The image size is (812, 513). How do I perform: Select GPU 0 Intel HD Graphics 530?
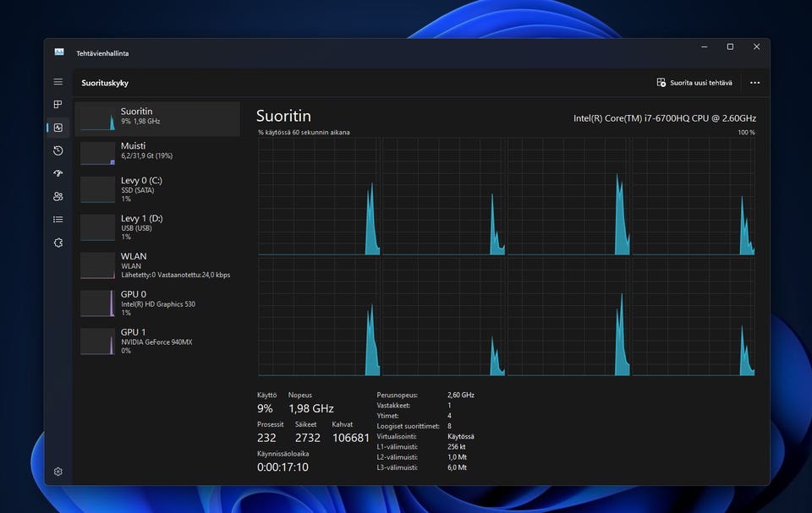pyautogui.click(x=157, y=303)
